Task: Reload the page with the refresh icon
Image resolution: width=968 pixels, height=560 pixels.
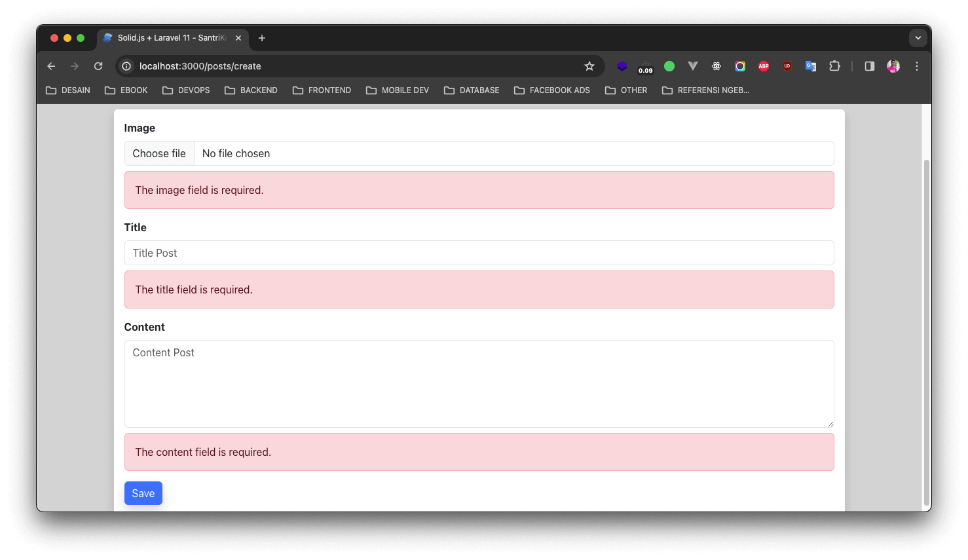Action: coord(98,66)
